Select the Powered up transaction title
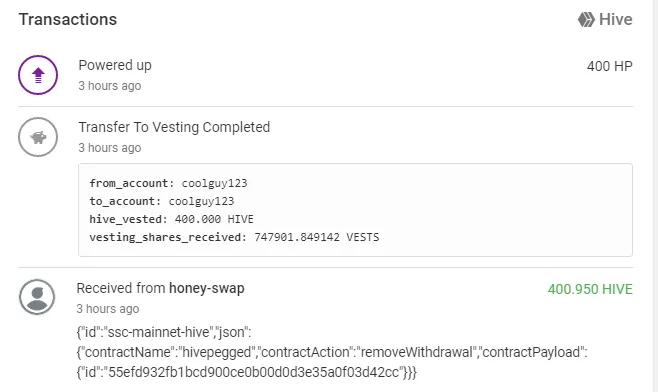 tap(115, 65)
